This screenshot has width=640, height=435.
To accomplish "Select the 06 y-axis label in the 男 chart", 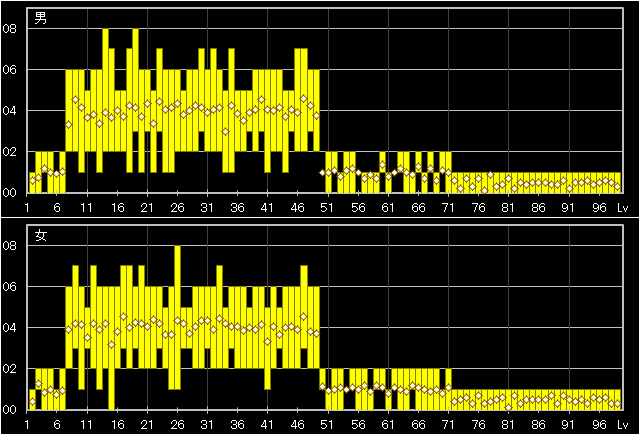I will [9, 70].
